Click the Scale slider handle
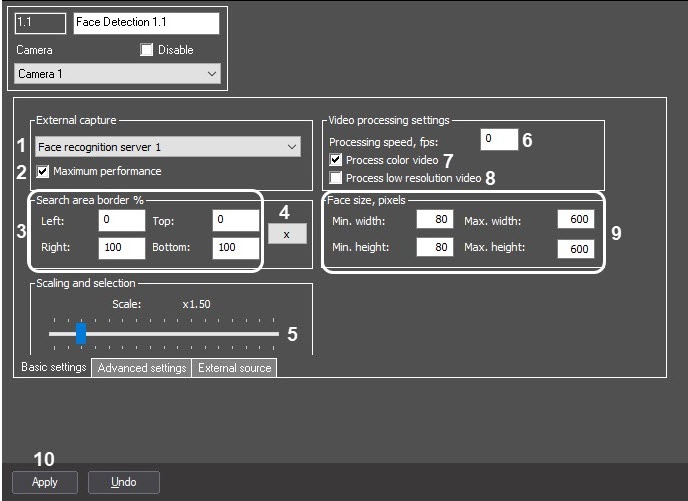The width and height of the screenshot is (688, 501). point(81,333)
